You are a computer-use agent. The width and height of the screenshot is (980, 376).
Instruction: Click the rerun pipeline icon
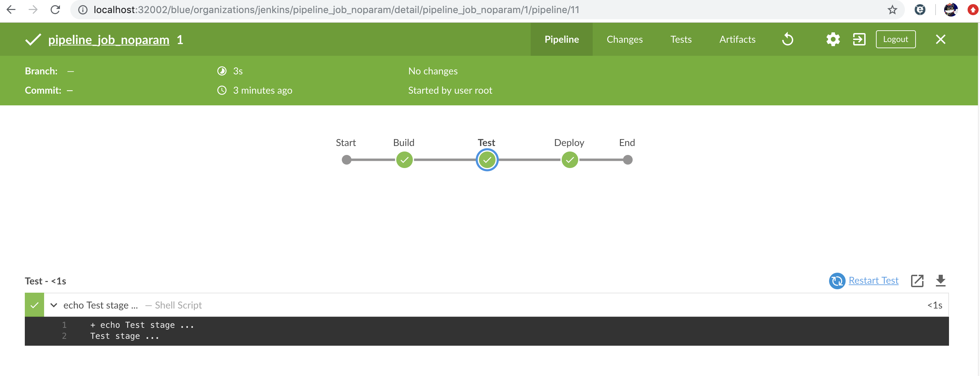[787, 39]
